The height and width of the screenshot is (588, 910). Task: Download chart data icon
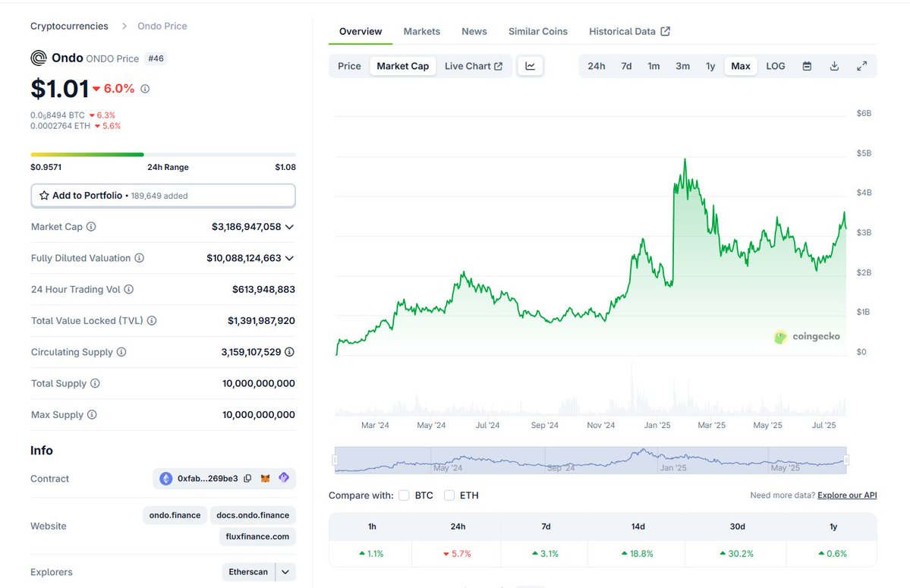pos(834,66)
